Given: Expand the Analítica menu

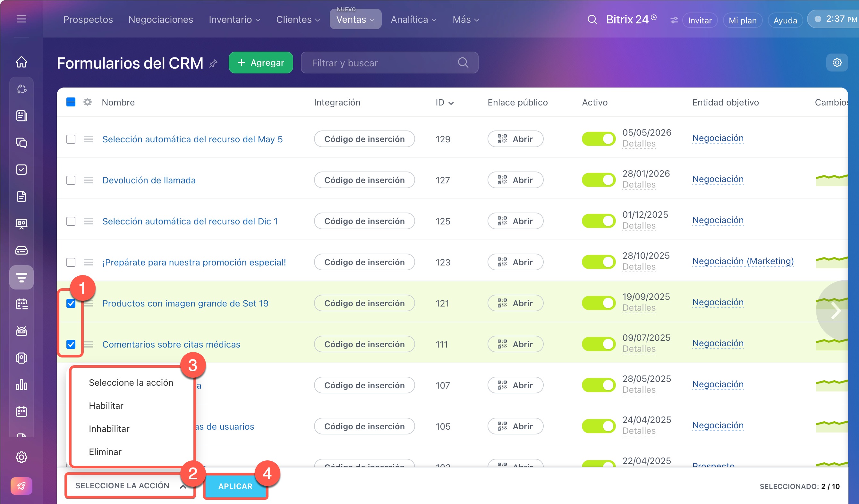Looking at the screenshot, I should coord(413,20).
